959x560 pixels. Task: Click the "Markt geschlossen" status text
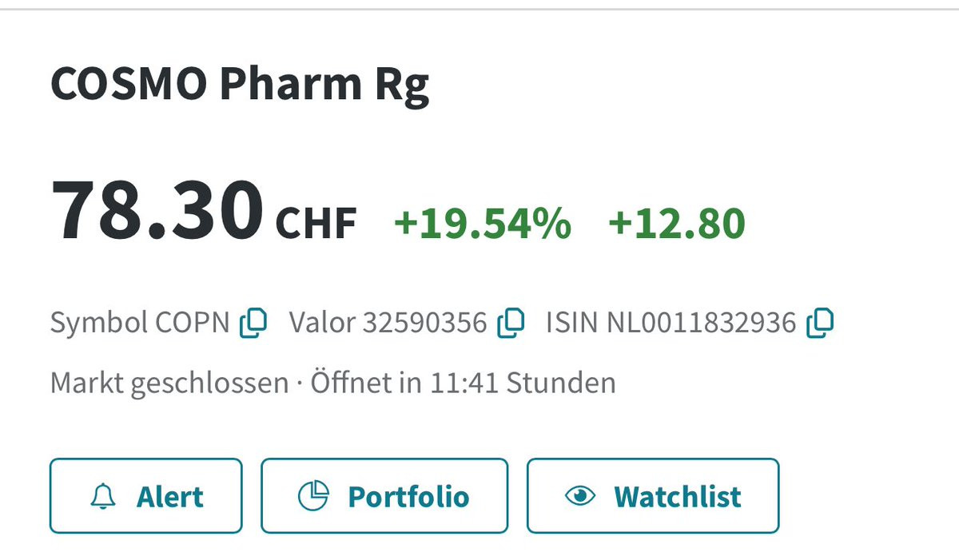coord(169,383)
